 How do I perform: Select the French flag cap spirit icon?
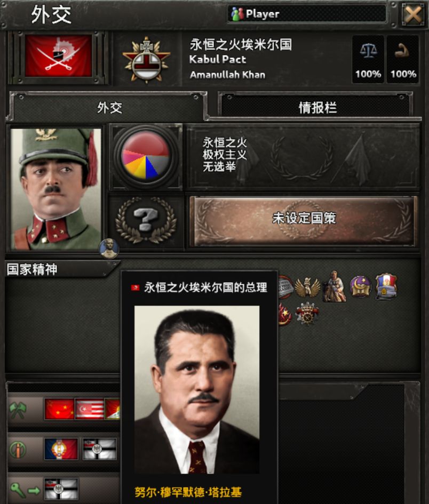(386, 286)
